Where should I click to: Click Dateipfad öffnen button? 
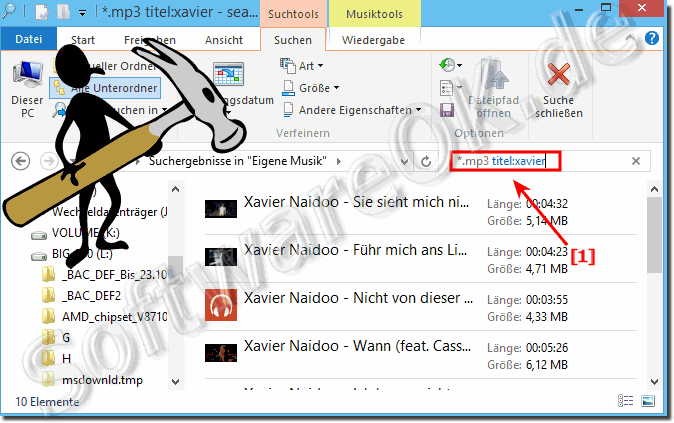(493, 90)
